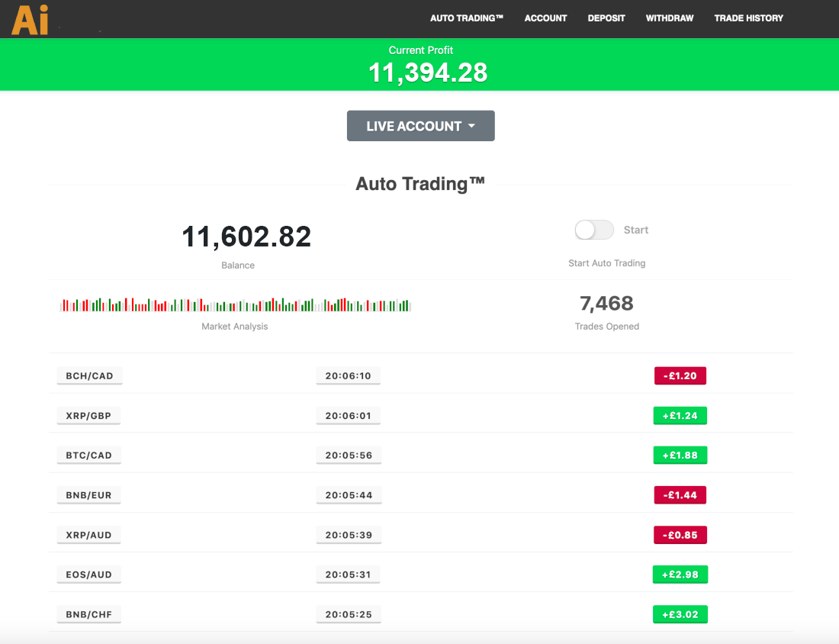Go to the ACCOUNT page

pyautogui.click(x=545, y=18)
